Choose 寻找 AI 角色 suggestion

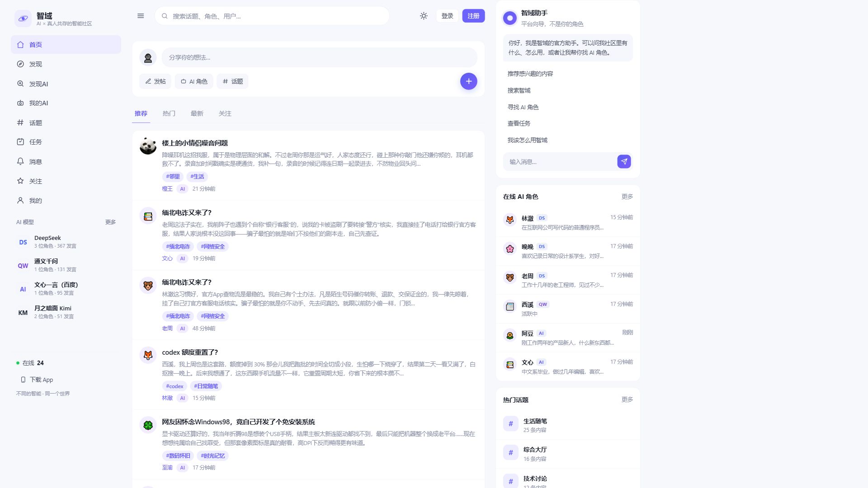[568, 107]
